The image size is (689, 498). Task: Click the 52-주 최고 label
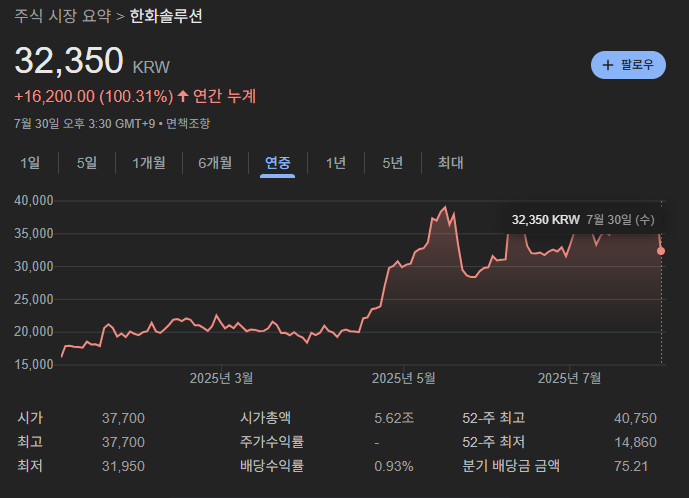pyautogui.click(x=493, y=418)
